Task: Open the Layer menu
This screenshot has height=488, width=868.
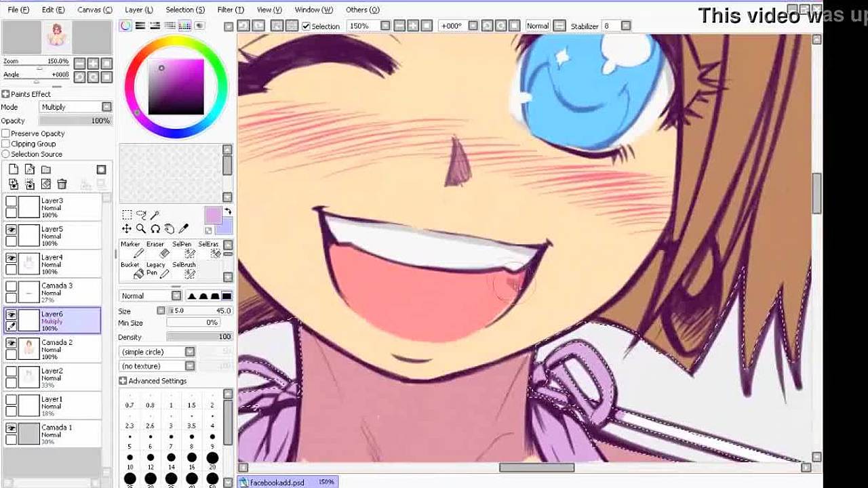Action: (138, 9)
